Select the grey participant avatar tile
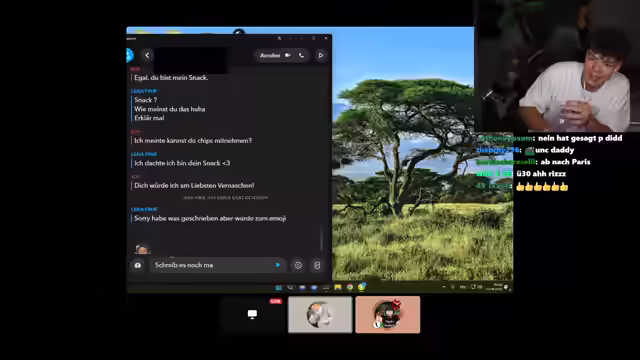Viewport: 640px width, 360px height. (320, 315)
